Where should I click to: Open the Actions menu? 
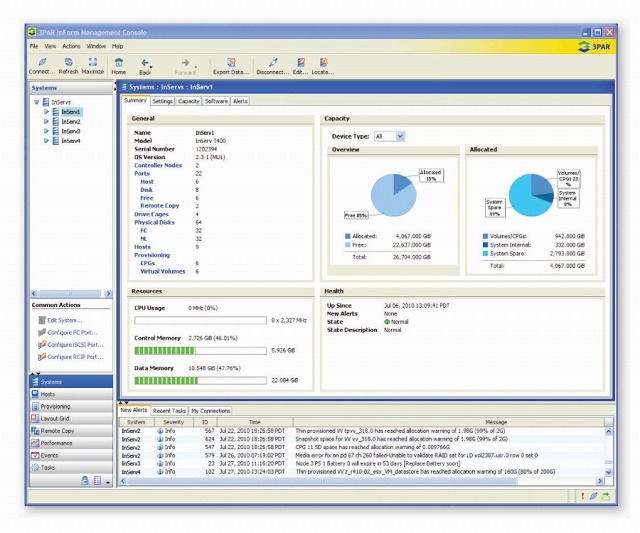click(71, 46)
